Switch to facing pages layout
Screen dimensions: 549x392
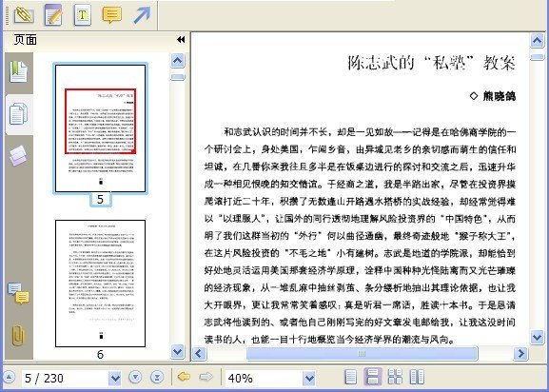pos(417,377)
